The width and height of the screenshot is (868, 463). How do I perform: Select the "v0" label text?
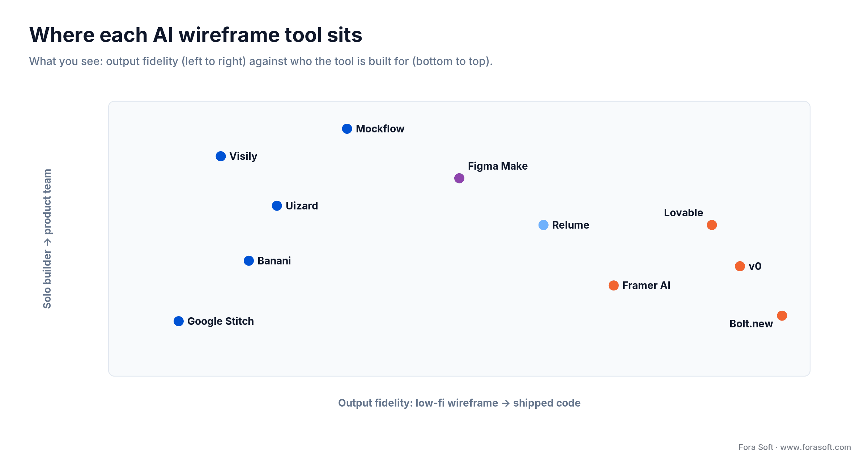point(755,266)
